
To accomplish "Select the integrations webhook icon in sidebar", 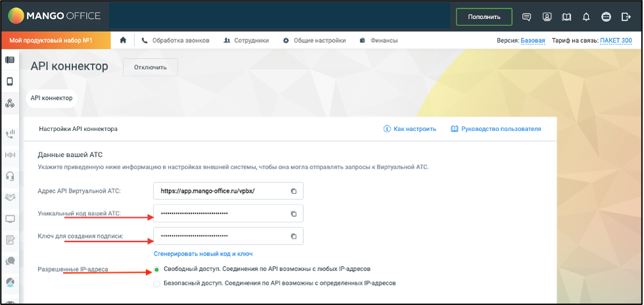I will [x=10, y=103].
